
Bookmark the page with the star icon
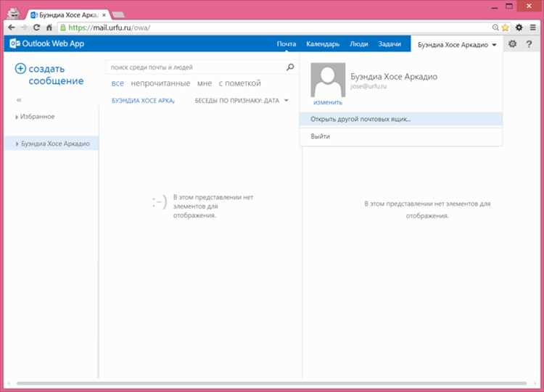tap(505, 28)
